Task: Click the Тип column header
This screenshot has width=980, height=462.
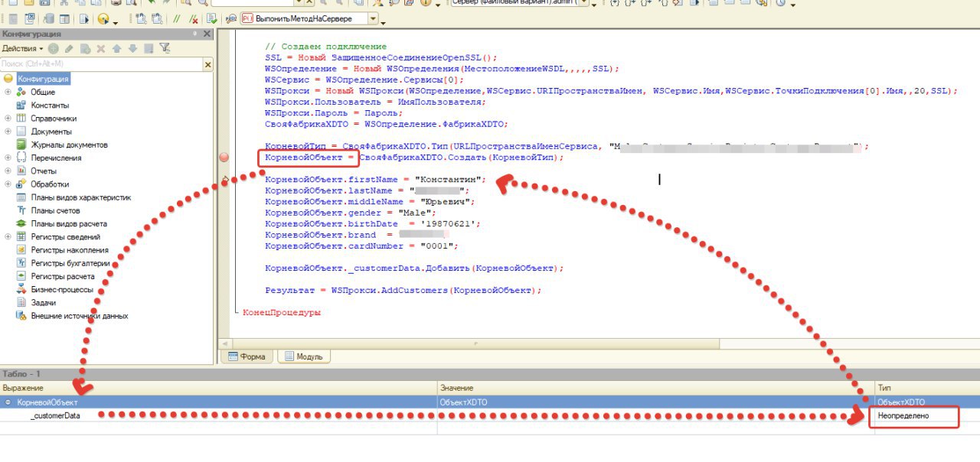Action: 927,389
